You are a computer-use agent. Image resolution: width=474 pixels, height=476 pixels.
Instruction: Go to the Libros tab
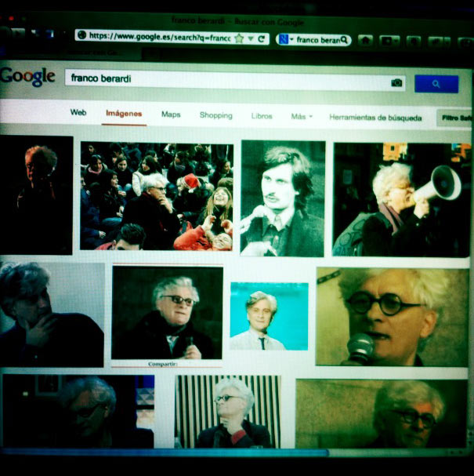pos(262,116)
